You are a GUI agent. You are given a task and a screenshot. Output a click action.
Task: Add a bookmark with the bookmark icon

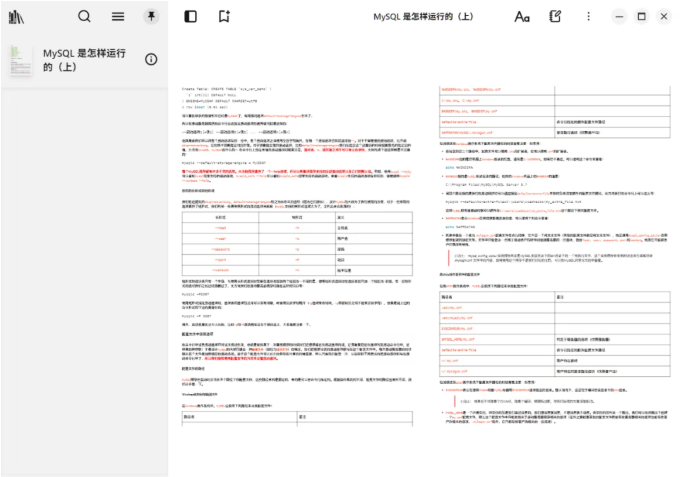[224, 17]
